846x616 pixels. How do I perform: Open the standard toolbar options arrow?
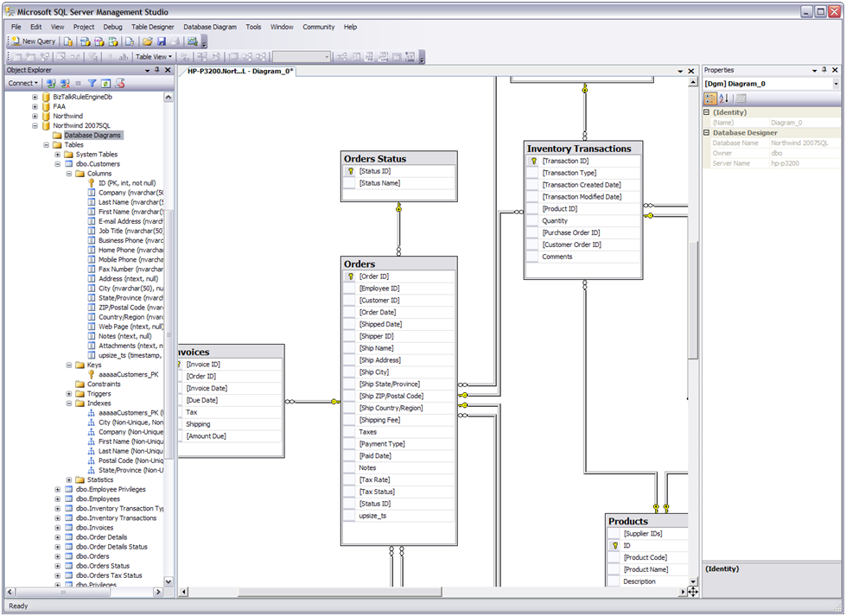tap(204, 42)
